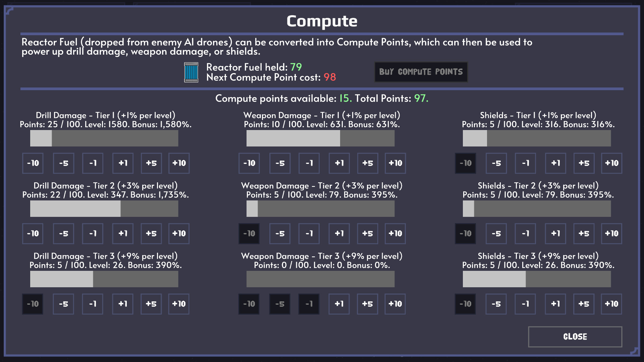Add 1 point to Weapon Damage Tier 3

point(339,304)
